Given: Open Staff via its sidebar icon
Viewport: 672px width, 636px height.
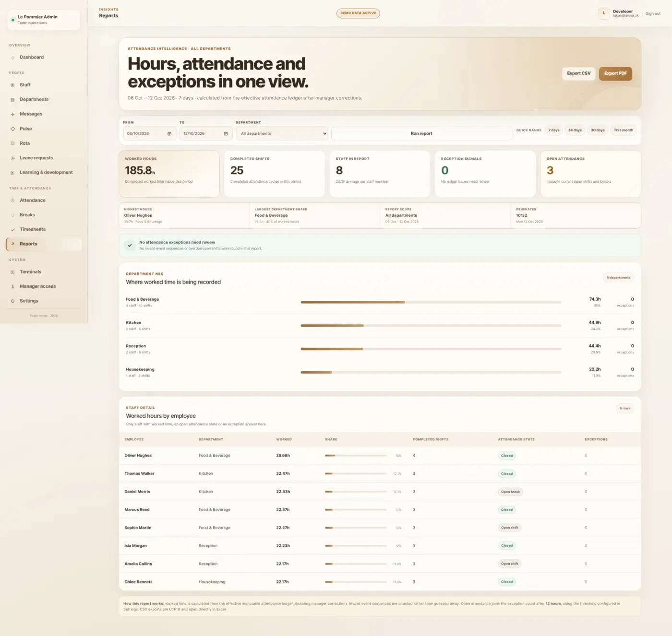Looking at the screenshot, I should pyautogui.click(x=12, y=85).
